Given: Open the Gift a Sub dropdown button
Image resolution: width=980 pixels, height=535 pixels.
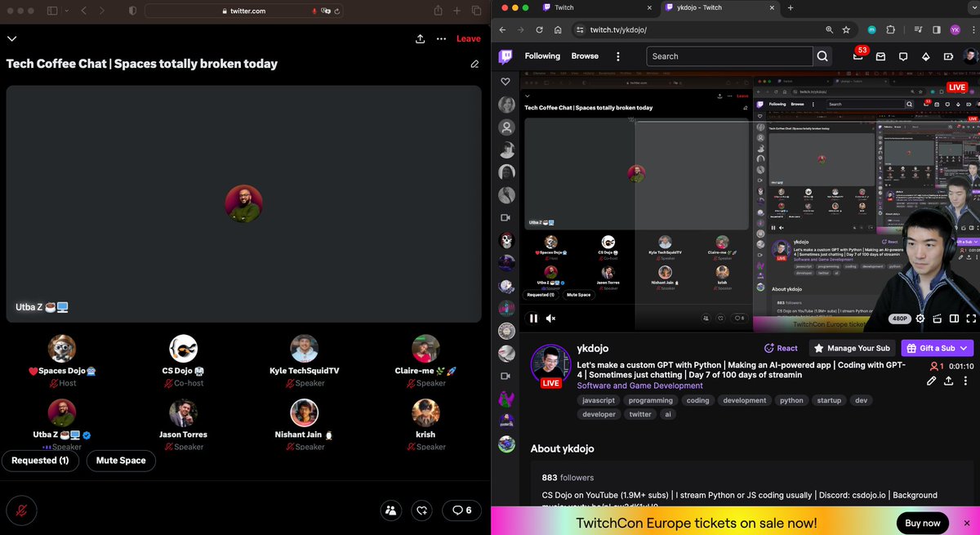Looking at the screenshot, I should click(938, 348).
